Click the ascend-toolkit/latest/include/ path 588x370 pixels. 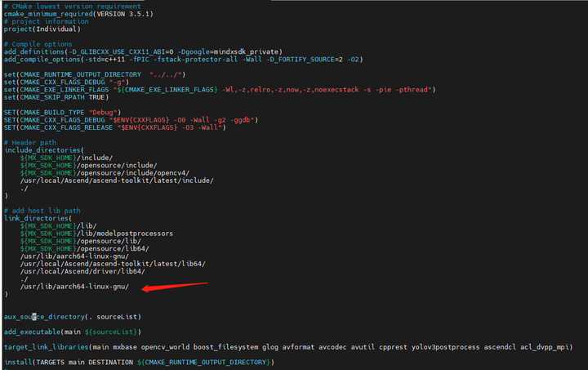coord(117,181)
